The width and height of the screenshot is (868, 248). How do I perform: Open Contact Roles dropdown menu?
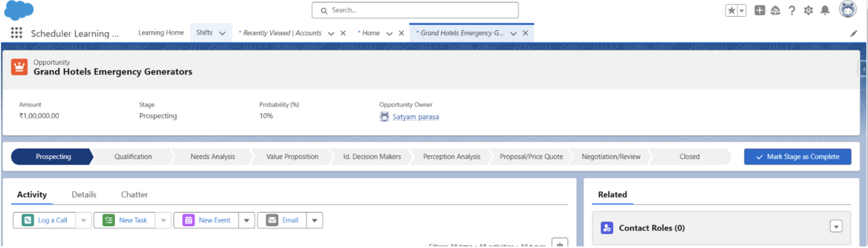coord(836,227)
